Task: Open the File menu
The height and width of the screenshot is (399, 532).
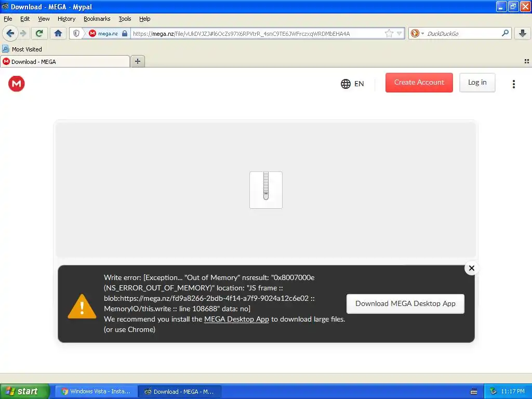Action: pos(8,19)
